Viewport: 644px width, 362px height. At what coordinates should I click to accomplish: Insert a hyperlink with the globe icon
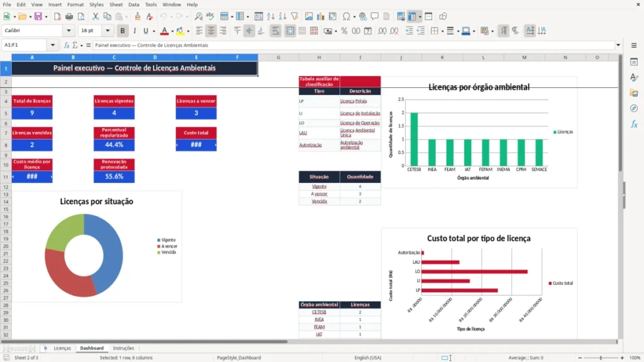363,16
